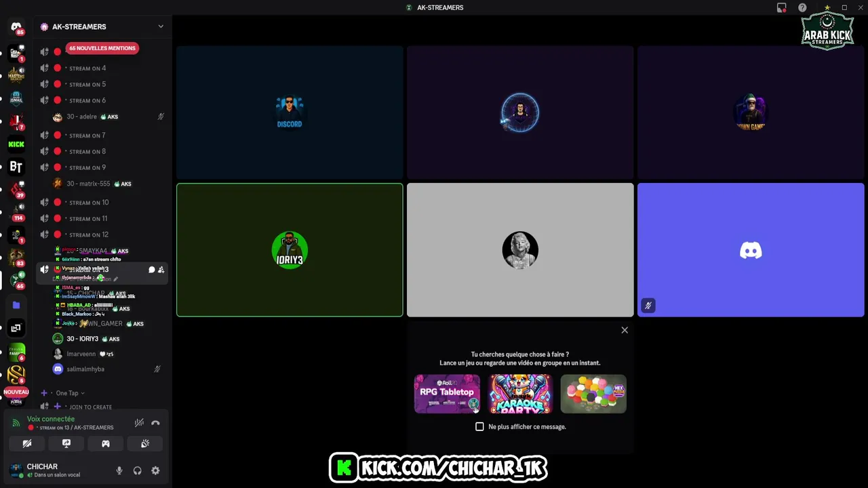Focus the blue circle avatar participant tile

[x=520, y=113]
